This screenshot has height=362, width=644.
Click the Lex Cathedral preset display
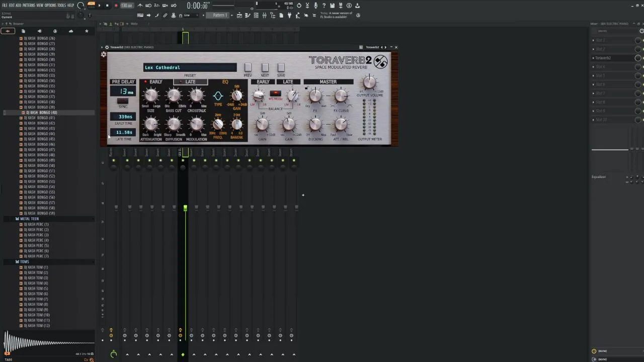point(190,67)
